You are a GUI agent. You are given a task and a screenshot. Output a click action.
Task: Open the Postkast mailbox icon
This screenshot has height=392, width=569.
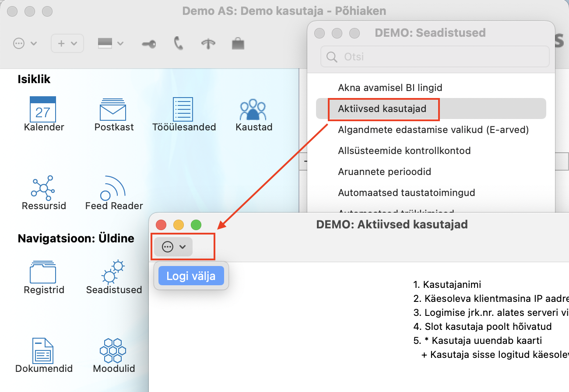point(113,109)
